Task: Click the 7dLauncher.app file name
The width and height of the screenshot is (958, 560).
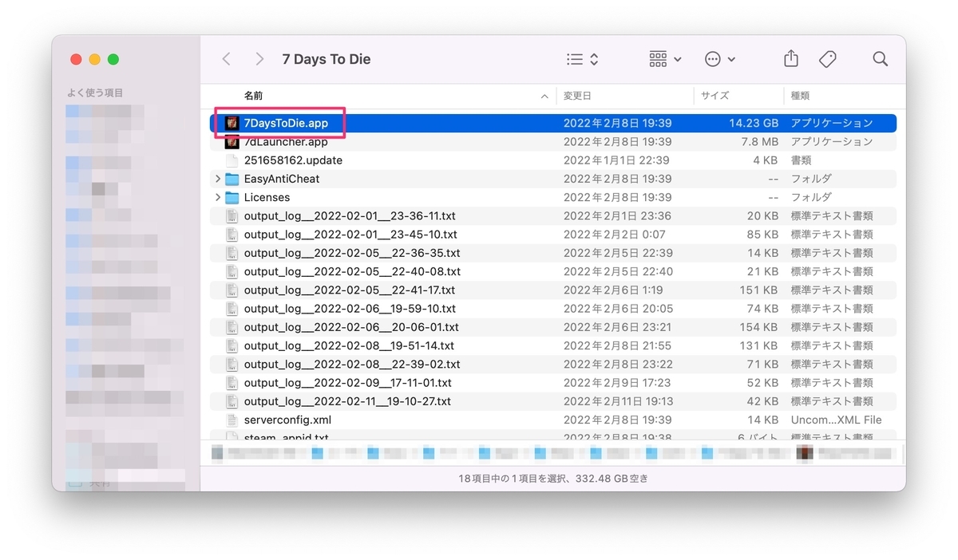Action: click(286, 142)
